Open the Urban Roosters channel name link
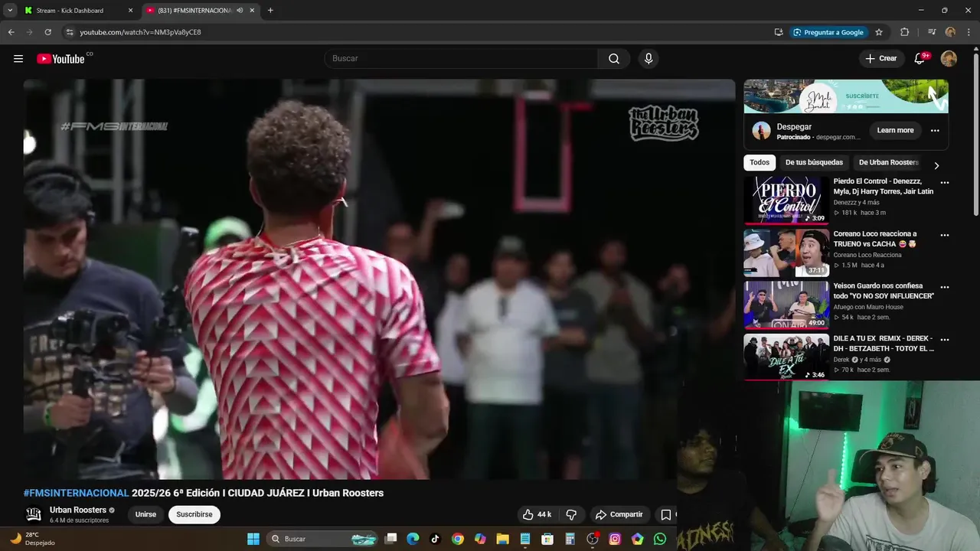 tap(78, 510)
